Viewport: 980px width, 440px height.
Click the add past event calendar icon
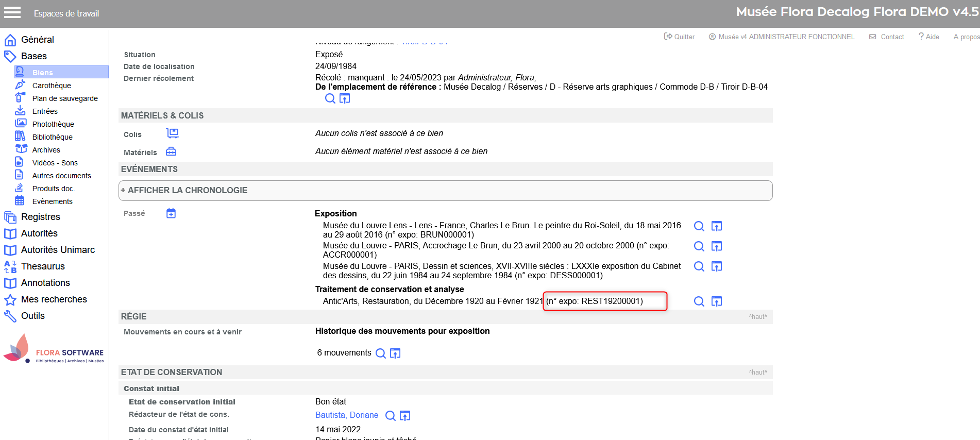171,213
